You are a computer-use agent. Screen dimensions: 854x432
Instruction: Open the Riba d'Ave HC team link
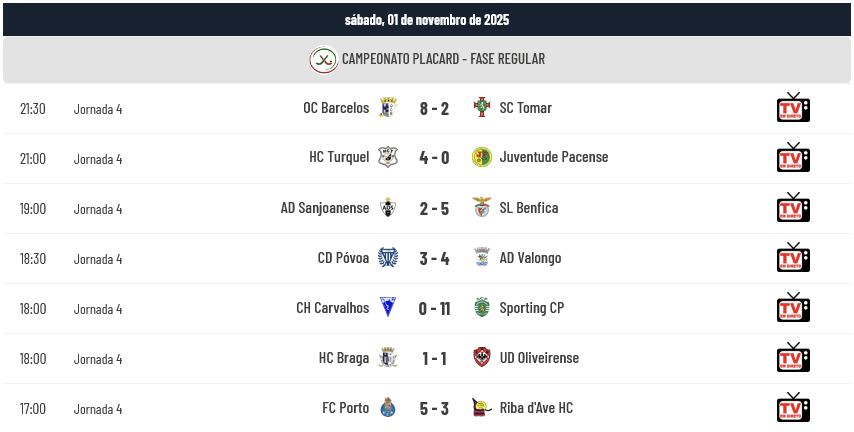(536, 408)
